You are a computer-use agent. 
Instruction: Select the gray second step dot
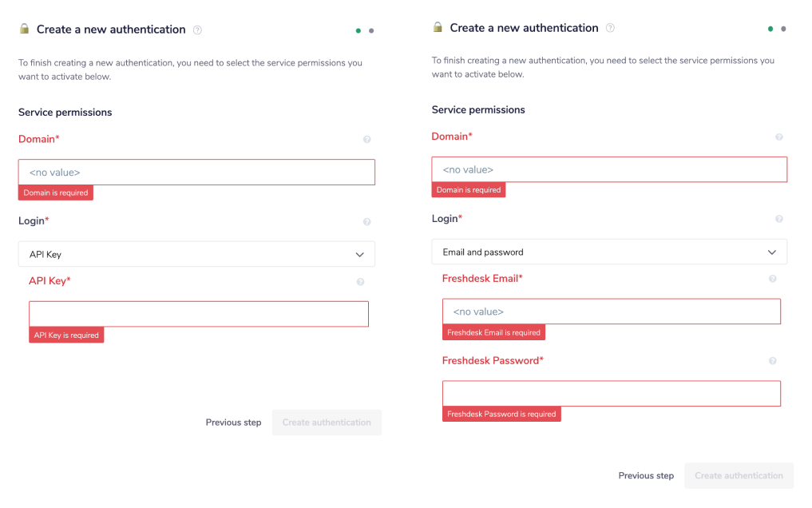[371, 30]
